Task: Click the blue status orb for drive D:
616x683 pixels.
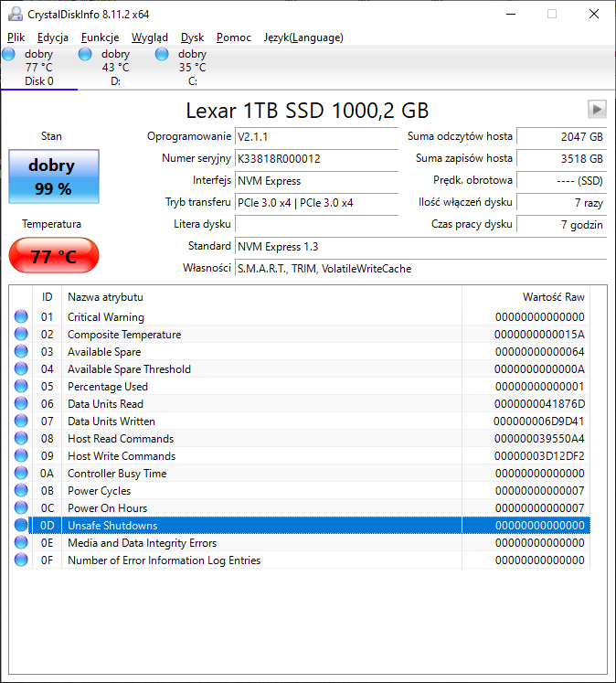Action: click(85, 55)
